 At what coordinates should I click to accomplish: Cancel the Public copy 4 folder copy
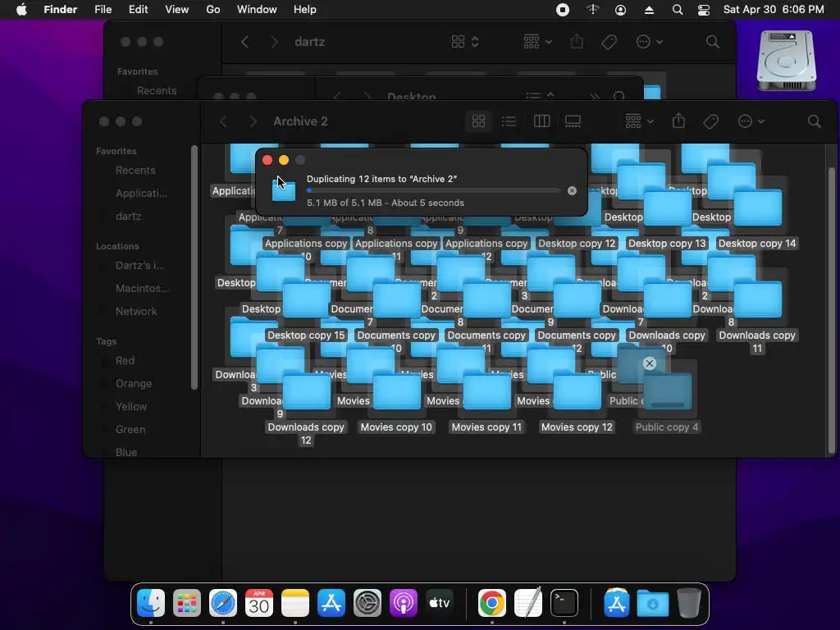(650, 363)
